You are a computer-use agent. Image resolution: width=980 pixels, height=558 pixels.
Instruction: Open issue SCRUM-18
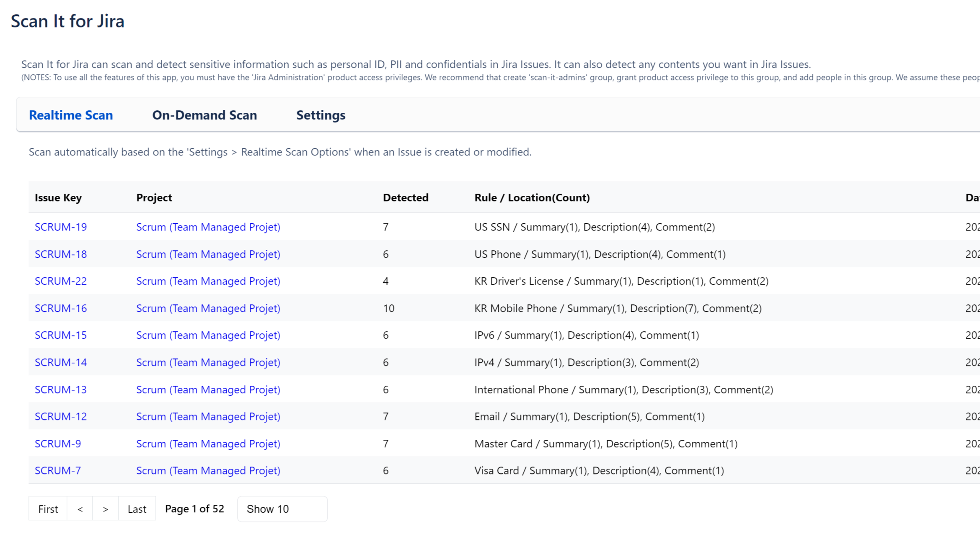tap(60, 254)
